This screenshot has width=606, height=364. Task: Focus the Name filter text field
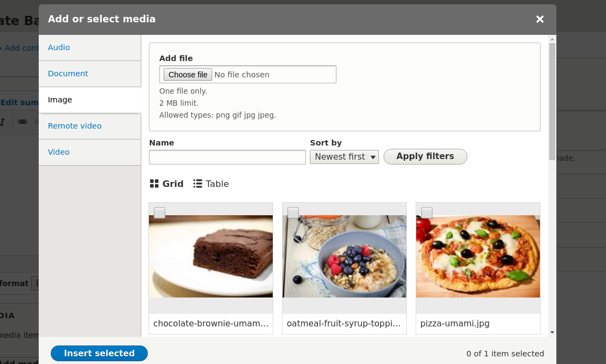coord(227,157)
